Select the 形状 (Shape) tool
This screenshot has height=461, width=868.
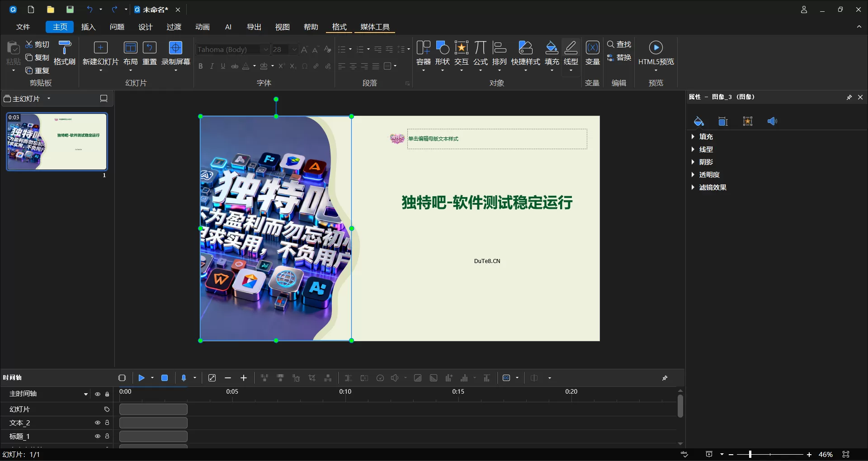[442, 53]
